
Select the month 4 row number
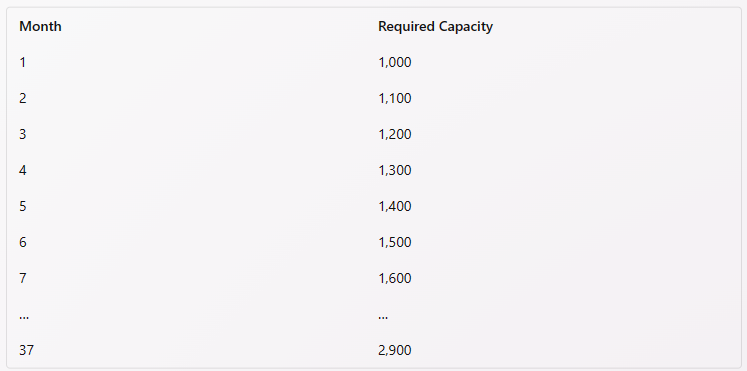pos(22,170)
